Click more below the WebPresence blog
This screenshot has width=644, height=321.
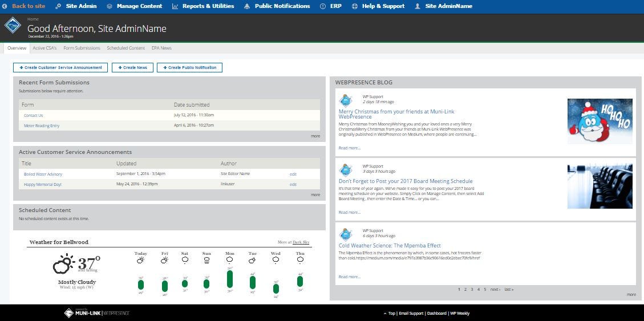pyautogui.click(x=631, y=294)
